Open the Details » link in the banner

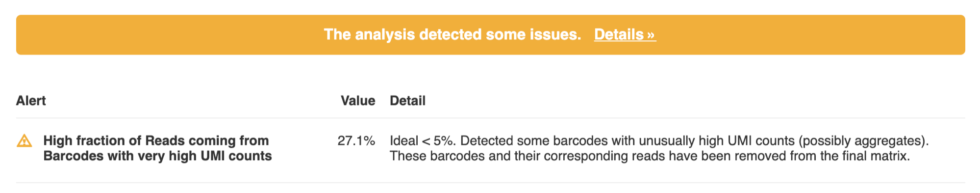point(625,34)
